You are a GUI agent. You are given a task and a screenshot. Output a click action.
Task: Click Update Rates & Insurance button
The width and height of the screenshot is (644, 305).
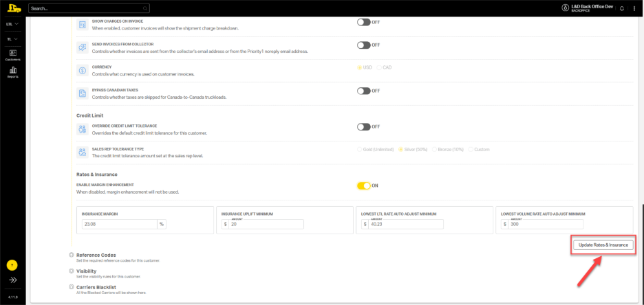[x=603, y=245]
